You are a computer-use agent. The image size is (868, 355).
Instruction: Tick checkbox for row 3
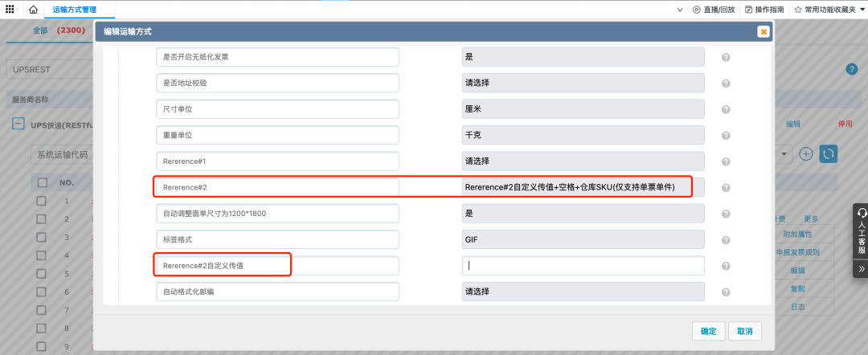pyautogui.click(x=42, y=238)
